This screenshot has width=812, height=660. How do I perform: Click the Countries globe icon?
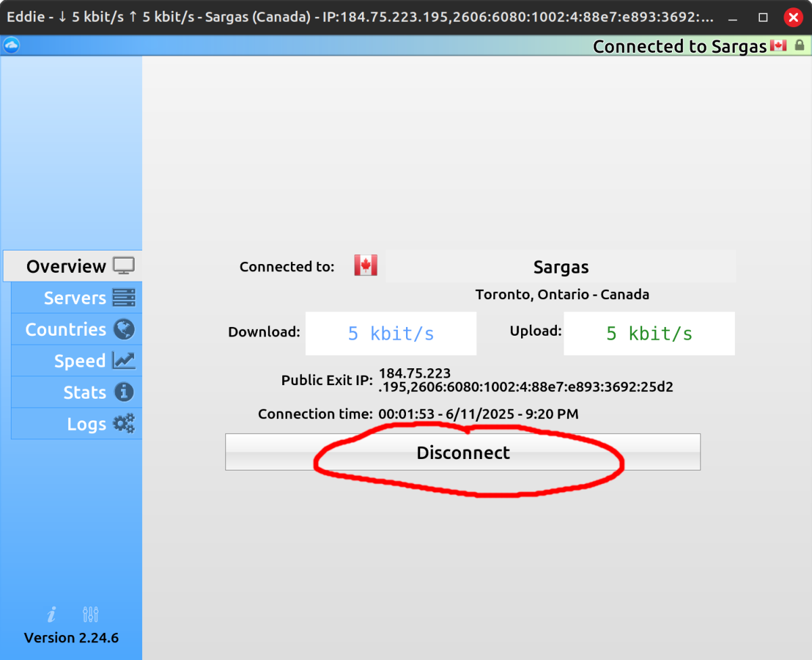tap(124, 330)
